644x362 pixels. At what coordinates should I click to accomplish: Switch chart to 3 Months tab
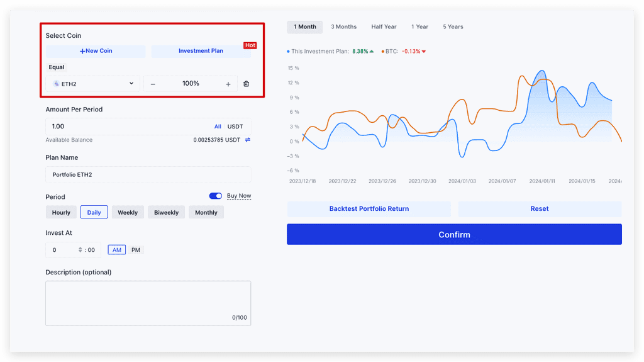tap(343, 27)
